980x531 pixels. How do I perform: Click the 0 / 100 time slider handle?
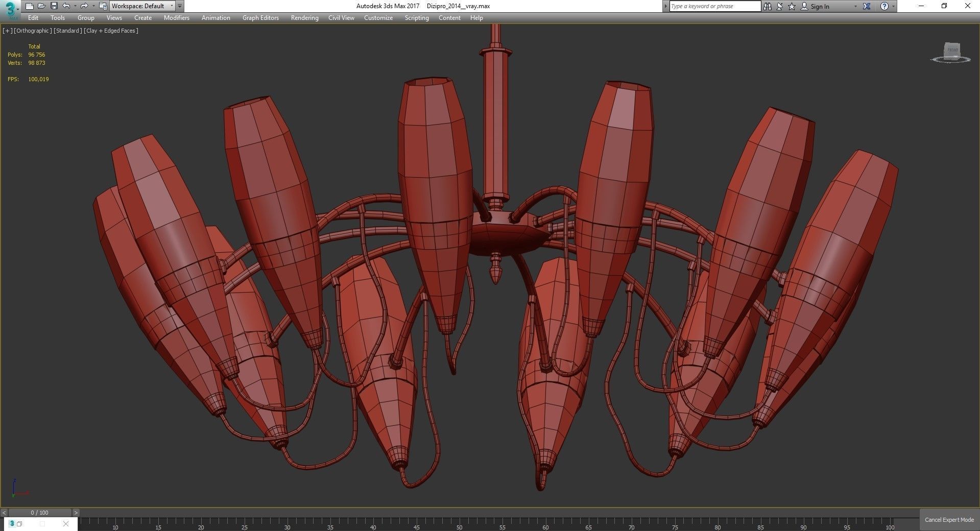point(40,513)
